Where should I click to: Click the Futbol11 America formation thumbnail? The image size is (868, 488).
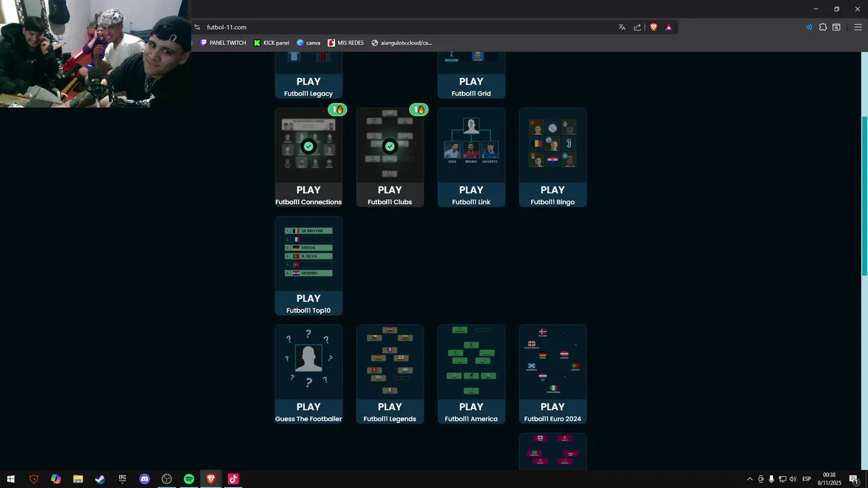pyautogui.click(x=471, y=361)
